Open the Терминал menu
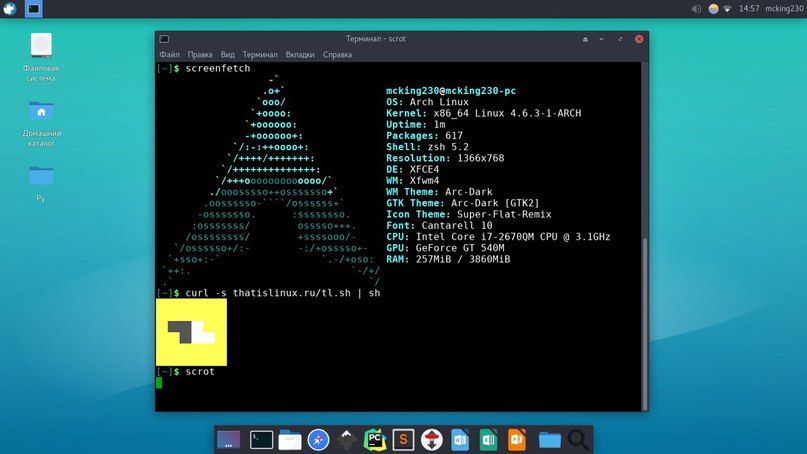Screen dimensions: 807x454 click(x=260, y=55)
